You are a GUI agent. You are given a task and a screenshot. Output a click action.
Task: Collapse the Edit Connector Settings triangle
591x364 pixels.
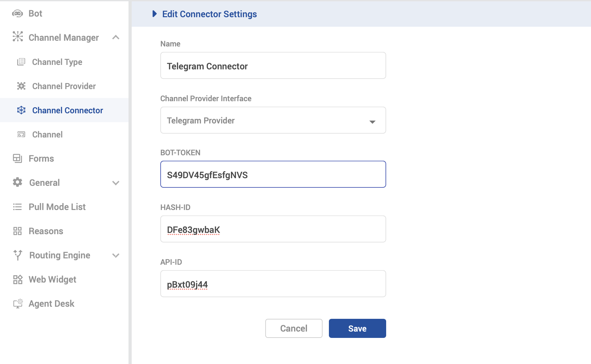click(155, 14)
